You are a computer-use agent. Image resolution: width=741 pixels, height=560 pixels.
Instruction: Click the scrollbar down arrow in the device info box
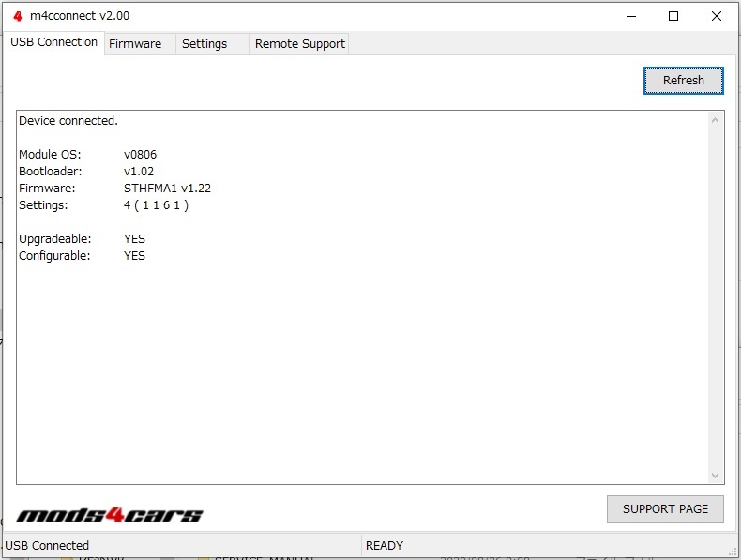click(x=715, y=475)
